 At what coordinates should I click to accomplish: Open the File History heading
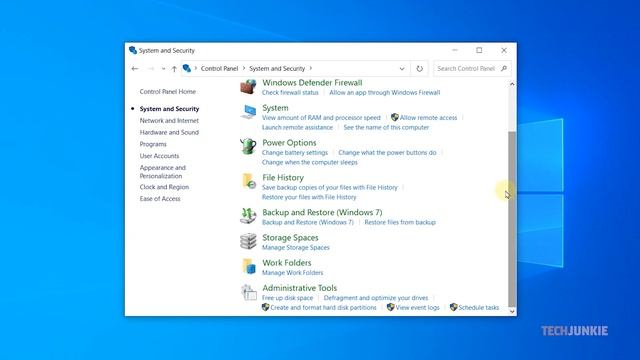point(283,178)
